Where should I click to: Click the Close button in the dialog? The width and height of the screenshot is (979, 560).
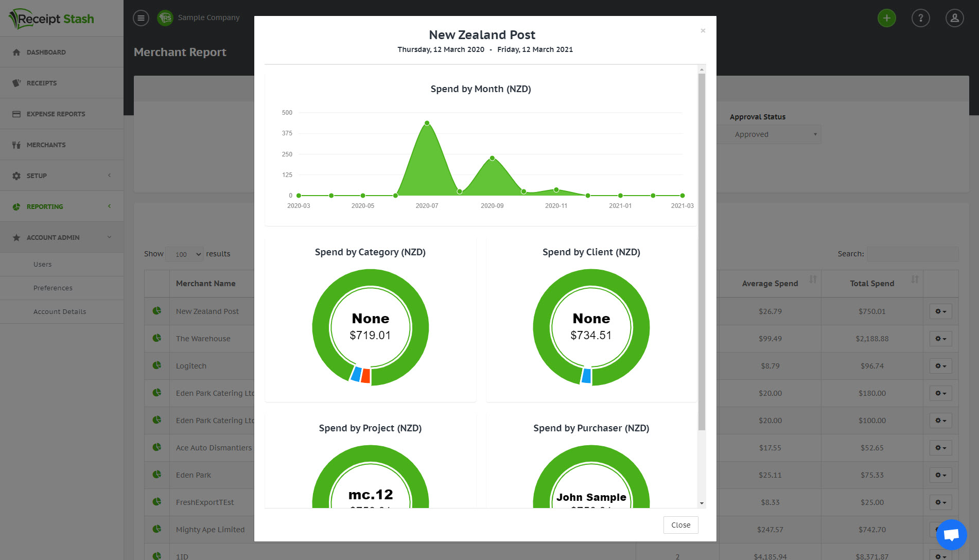point(680,525)
